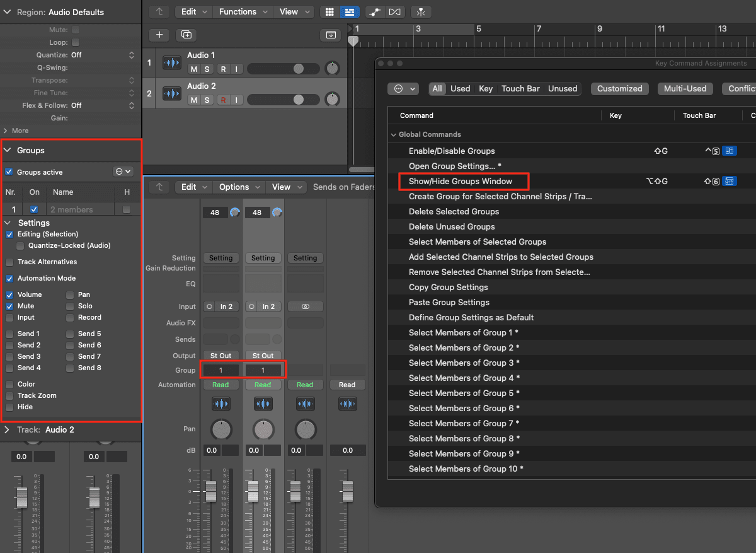The image size is (756, 553).
Task: Toggle the On checkbox for group 1
Action: [x=34, y=209]
